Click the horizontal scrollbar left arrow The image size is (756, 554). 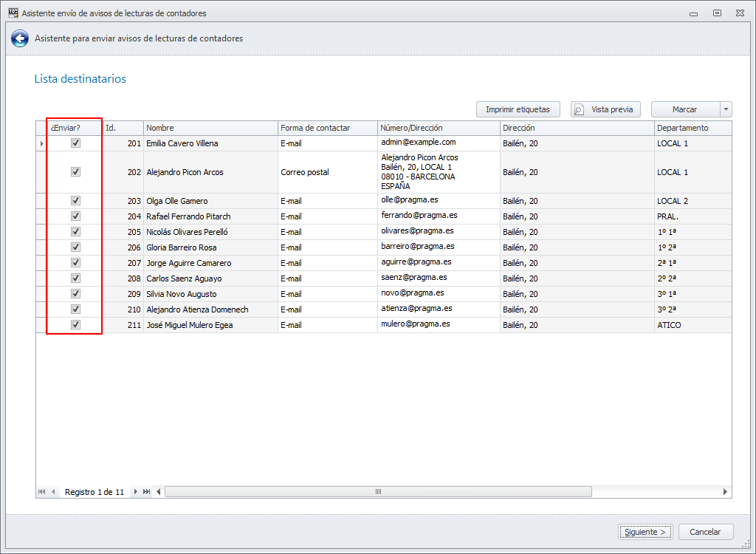coord(159,492)
